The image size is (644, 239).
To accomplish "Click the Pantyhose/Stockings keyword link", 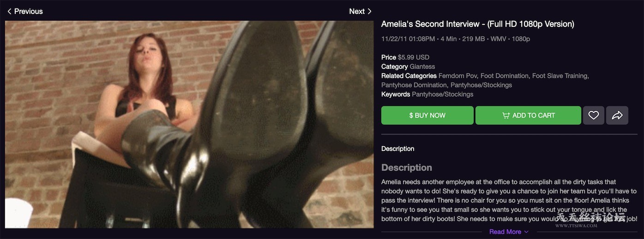I will click(442, 94).
